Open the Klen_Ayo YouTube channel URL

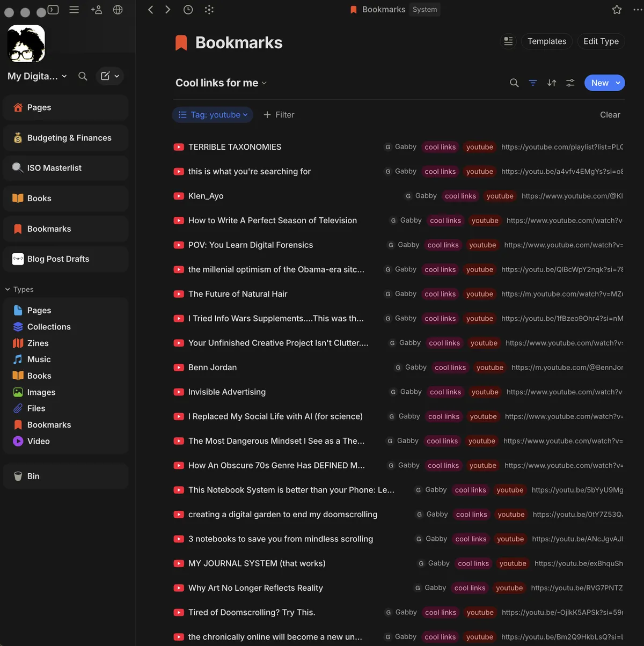point(572,196)
